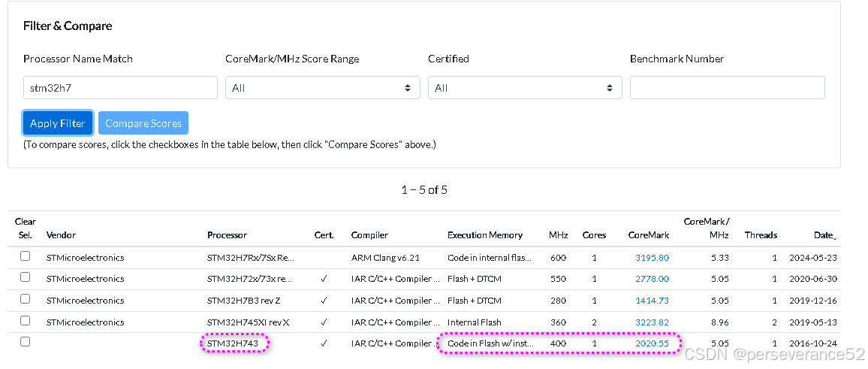Click the Code in internal flas… cell
This screenshot has height=369, width=868.
pyautogui.click(x=490, y=258)
